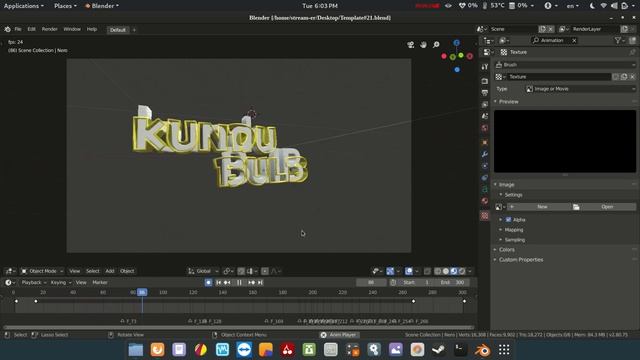Open the View Layer properties tab icon
The height and width of the screenshot is (360, 640).
point(484,104)
